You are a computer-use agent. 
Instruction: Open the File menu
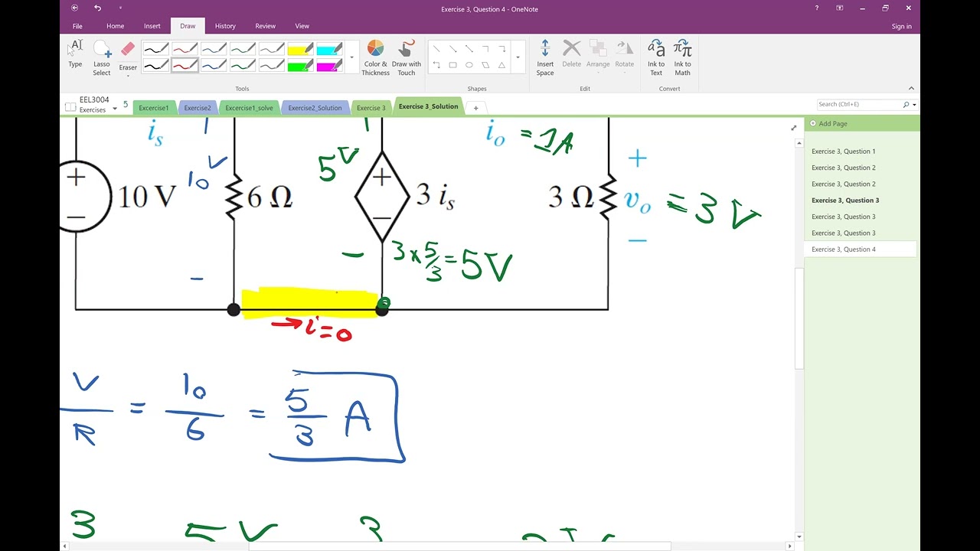tap(77, 26)
